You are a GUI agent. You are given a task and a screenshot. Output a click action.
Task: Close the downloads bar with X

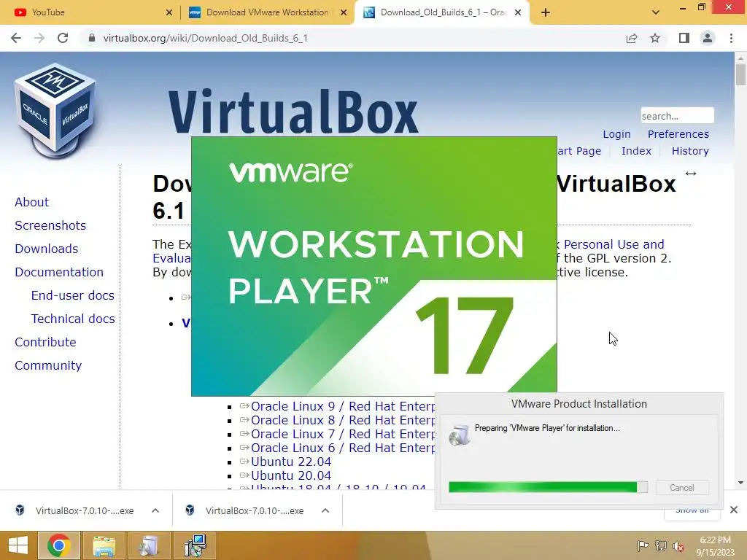pyautogui.click(x=734, y=510)
